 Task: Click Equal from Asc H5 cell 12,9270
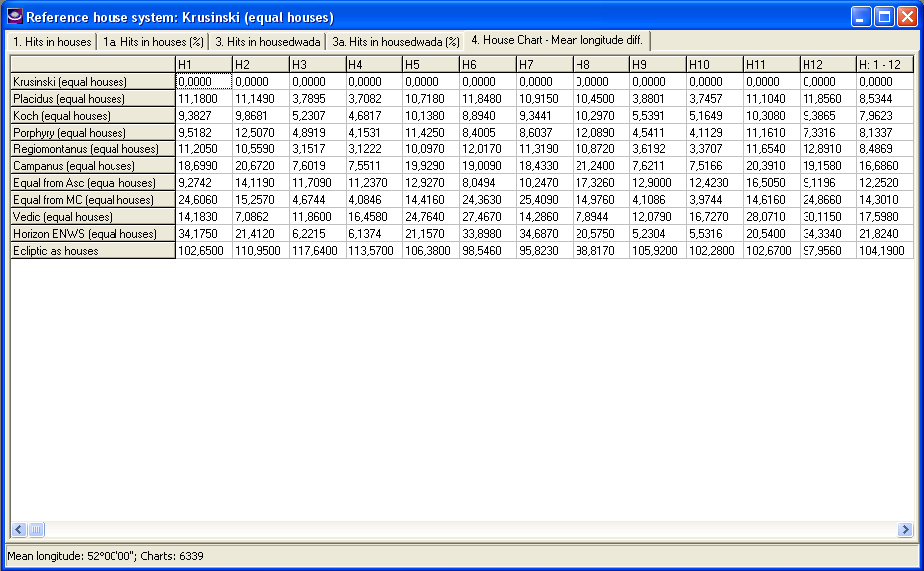(431, 183)
